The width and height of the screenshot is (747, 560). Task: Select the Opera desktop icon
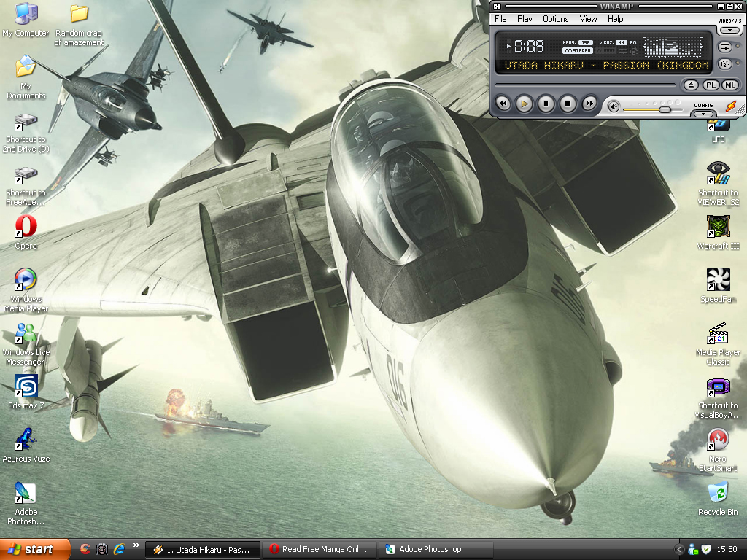pyautogui.click(x=26, y=233)
